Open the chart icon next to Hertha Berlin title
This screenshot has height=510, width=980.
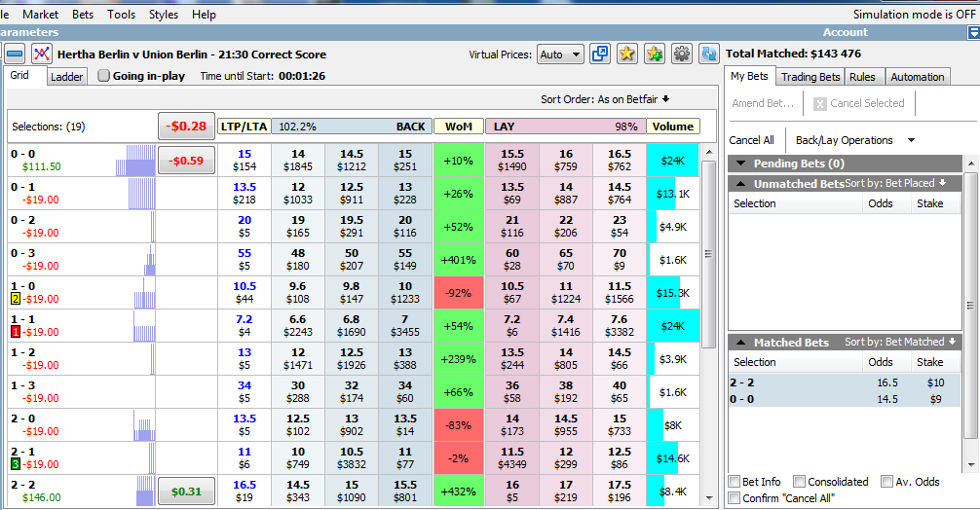pos(41,55)
